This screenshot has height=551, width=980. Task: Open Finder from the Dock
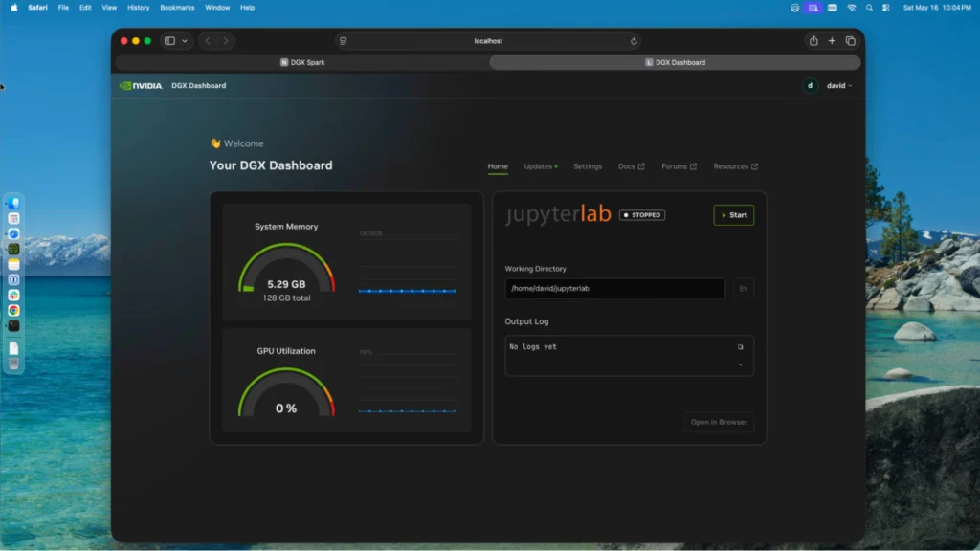tap(13, 203)
